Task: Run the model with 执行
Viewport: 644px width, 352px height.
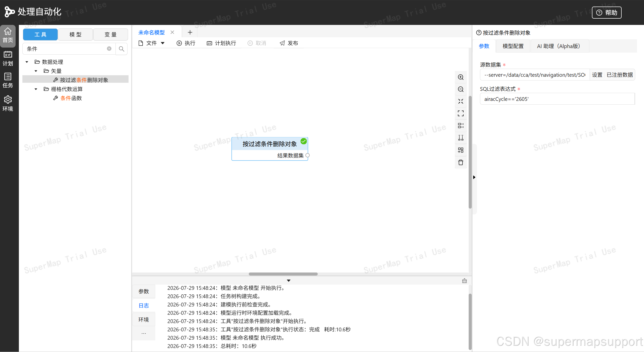Action: (186, 43)
